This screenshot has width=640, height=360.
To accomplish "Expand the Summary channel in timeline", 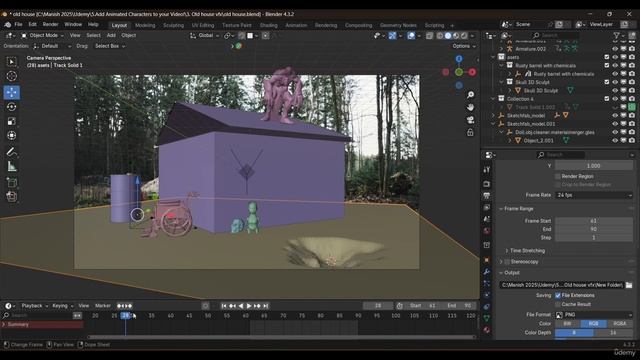I will click(4, 324).
